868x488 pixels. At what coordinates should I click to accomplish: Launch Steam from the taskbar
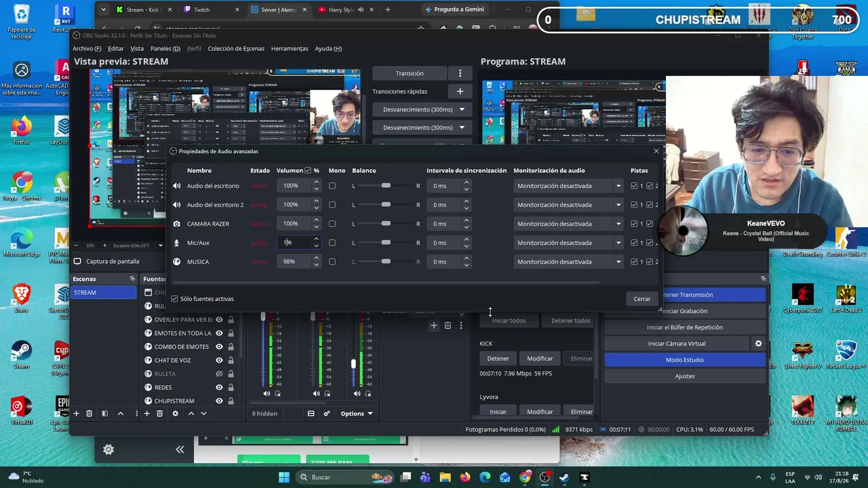564,477
